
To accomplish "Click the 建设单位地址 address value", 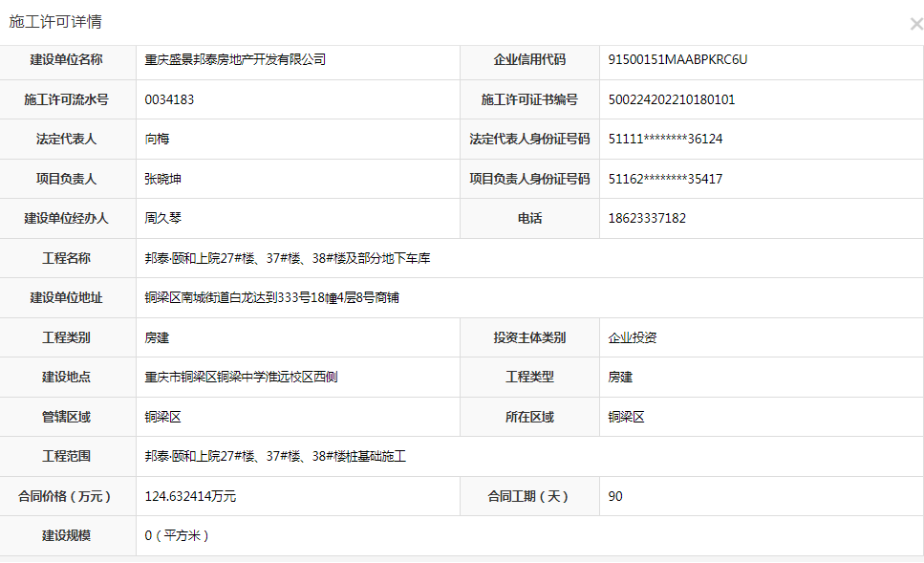I will click(271, 297).
